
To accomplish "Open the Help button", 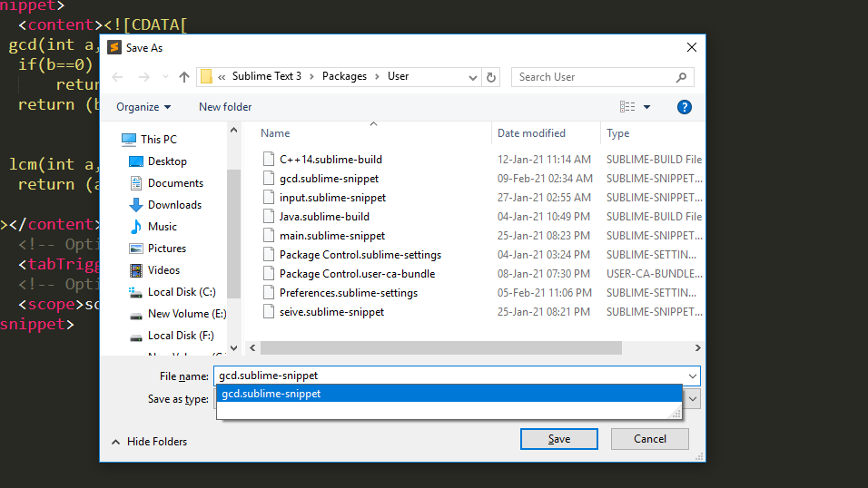I will pos(685,107).
